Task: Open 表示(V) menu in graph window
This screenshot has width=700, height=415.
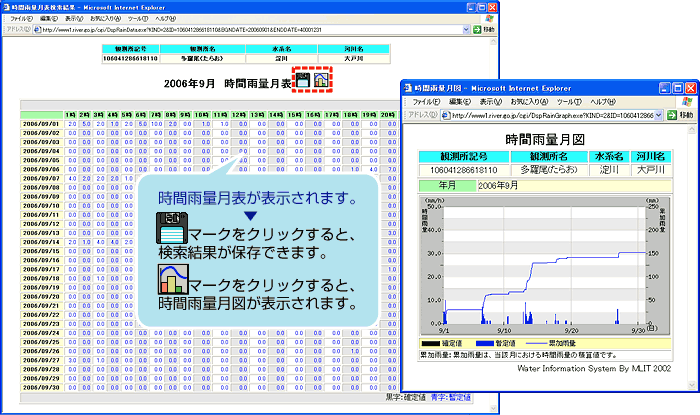Action: (488, 102)
